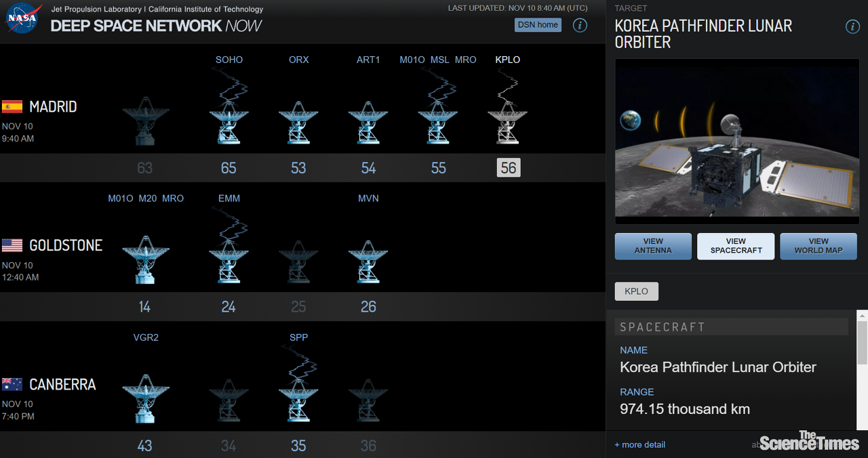Screen dimensions: 868x458
Task: Click the M20 label at Goldstone
Action: point(148,199)
